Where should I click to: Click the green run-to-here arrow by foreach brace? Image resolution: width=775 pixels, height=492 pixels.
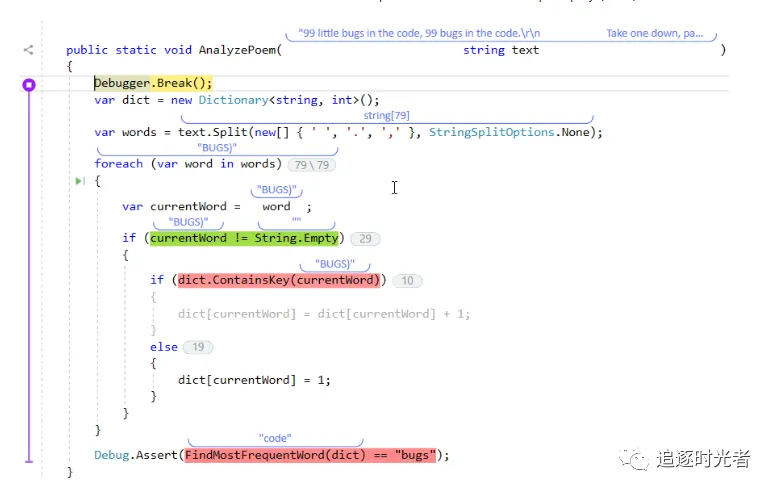tap(80, 181)
